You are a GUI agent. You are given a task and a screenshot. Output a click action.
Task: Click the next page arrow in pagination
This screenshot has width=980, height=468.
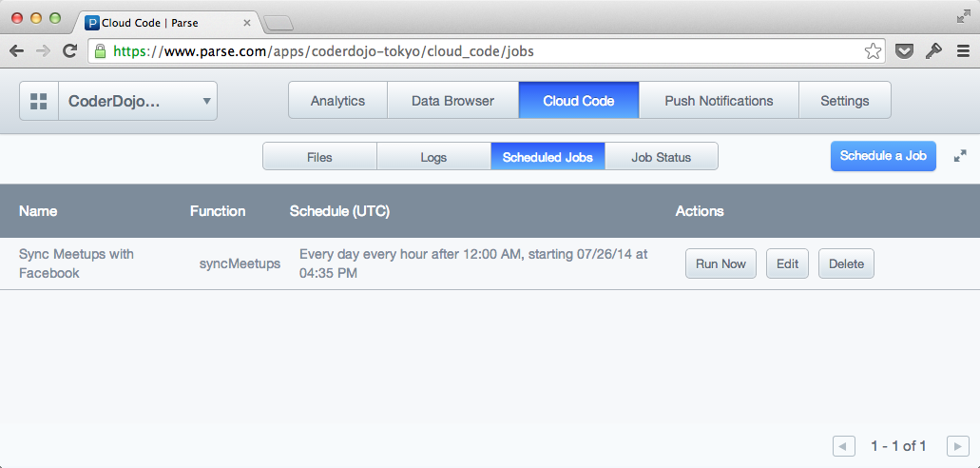click(x=958, y=446)
